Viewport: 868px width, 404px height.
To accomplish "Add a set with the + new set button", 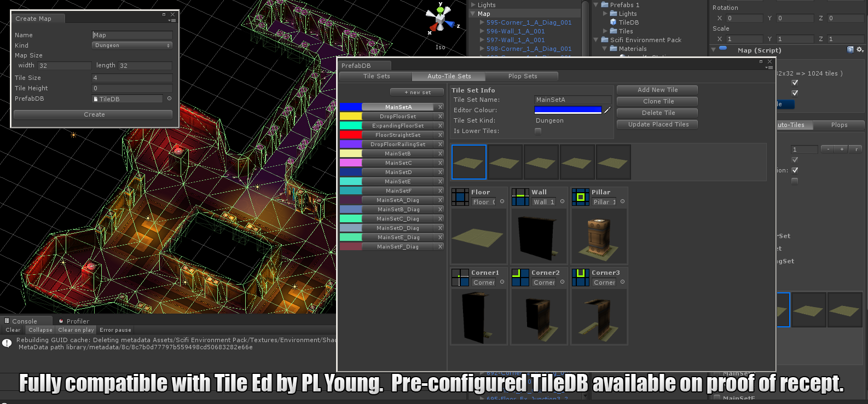I will tap(418, 92).
